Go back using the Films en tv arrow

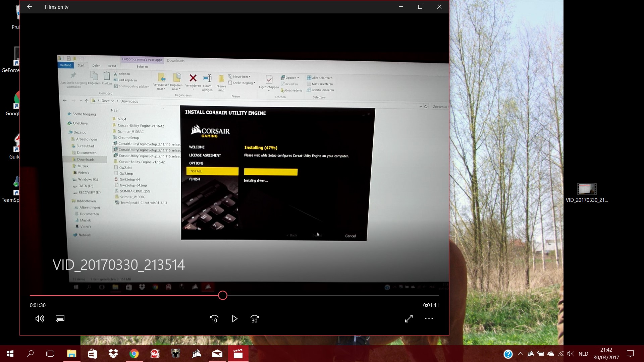tap(30, 7)
